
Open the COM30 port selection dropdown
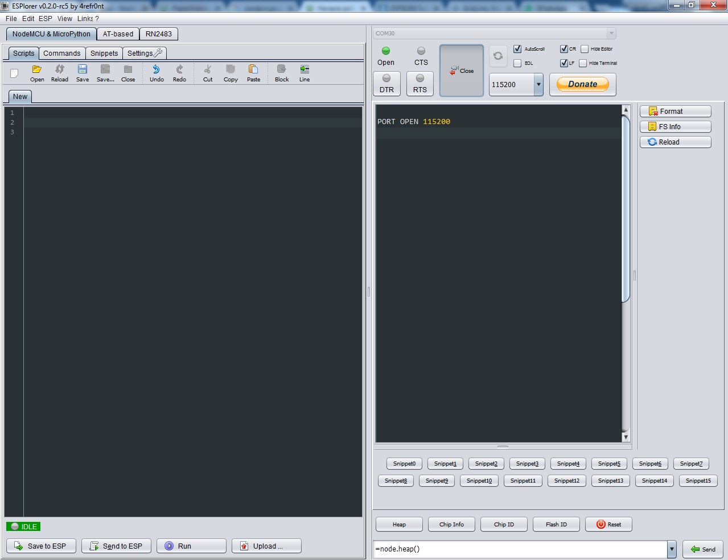[x=611, y=33]
